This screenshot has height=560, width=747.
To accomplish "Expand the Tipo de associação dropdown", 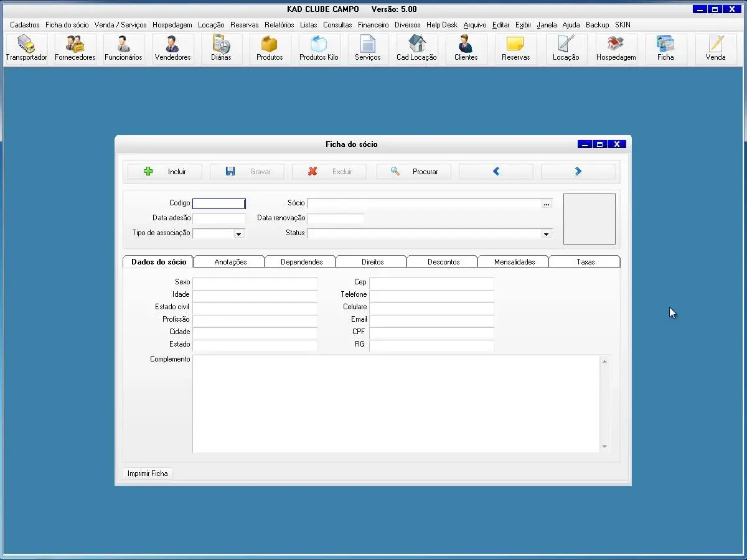I will [238, 234].
